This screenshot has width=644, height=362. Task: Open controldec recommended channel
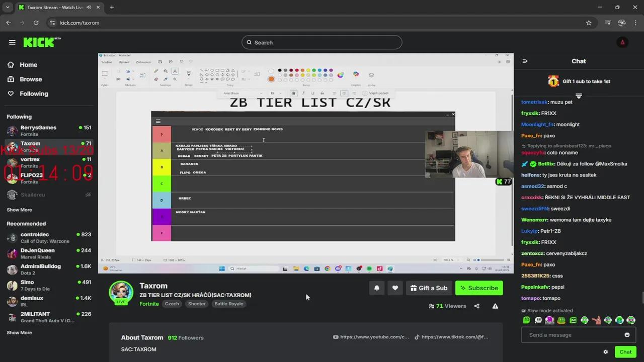[49, 238]
